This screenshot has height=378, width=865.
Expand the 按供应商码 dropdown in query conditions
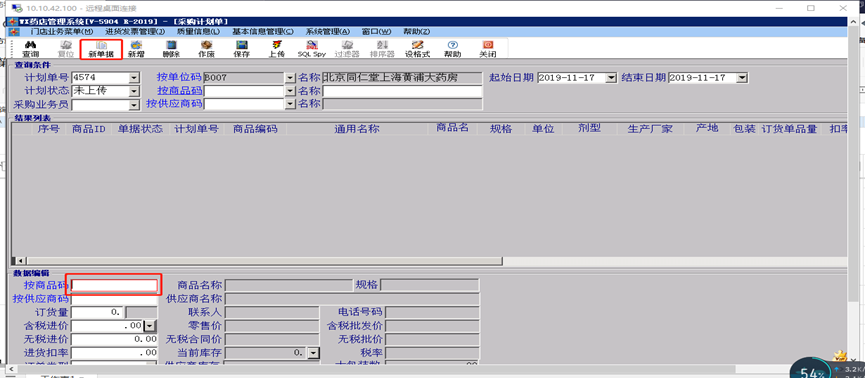[290, 104]
